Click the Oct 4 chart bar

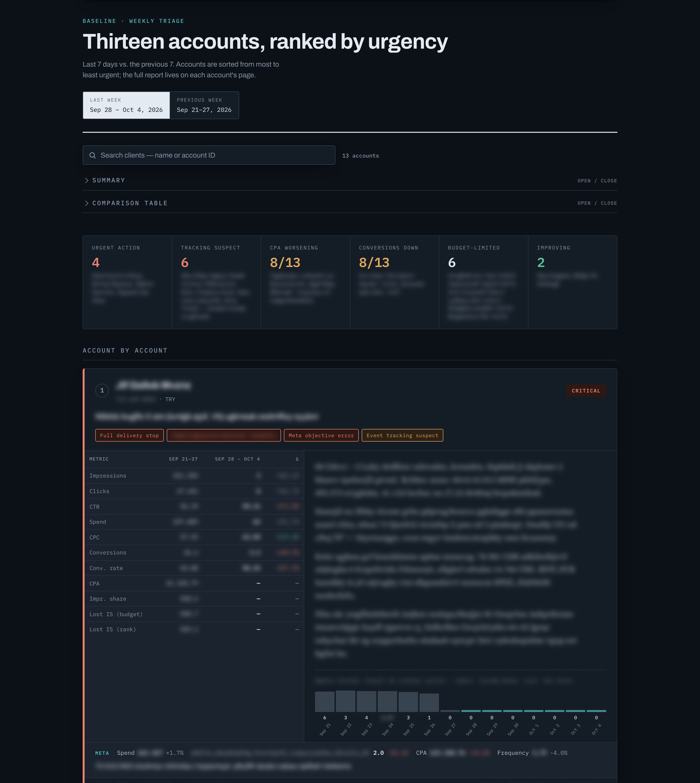click(x=596, y=711)
